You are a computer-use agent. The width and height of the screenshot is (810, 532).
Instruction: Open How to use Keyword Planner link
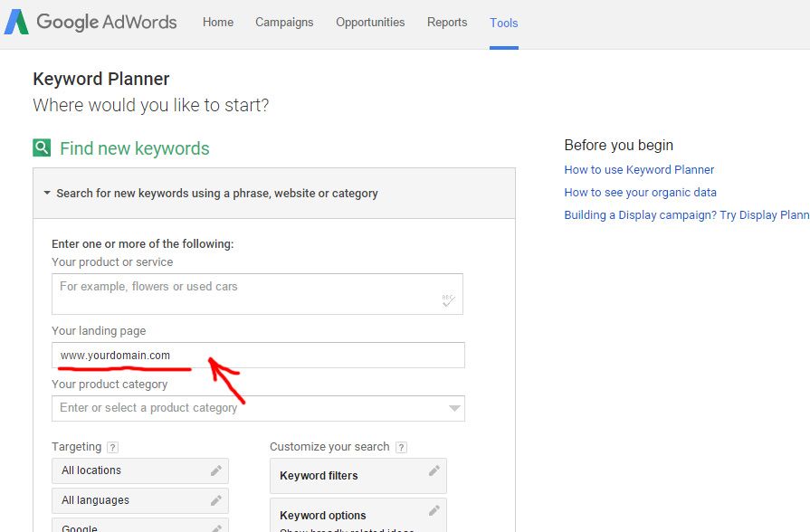pos(639,169)
